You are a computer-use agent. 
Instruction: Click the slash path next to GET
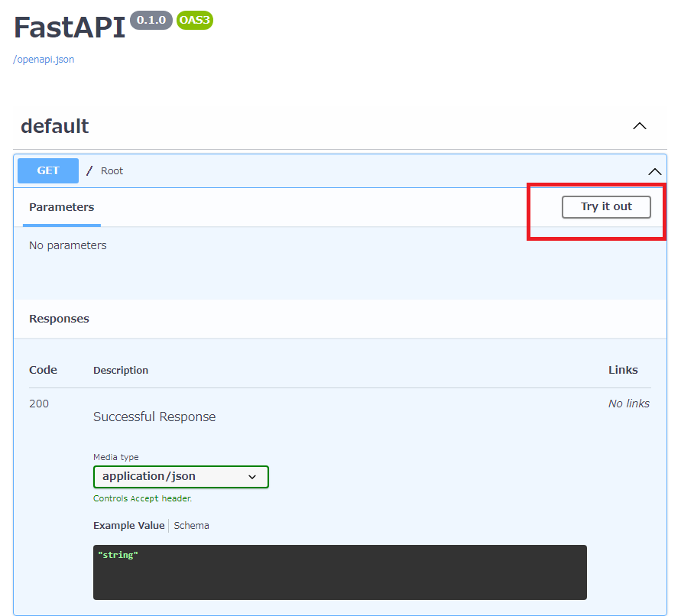click(89, 171)
